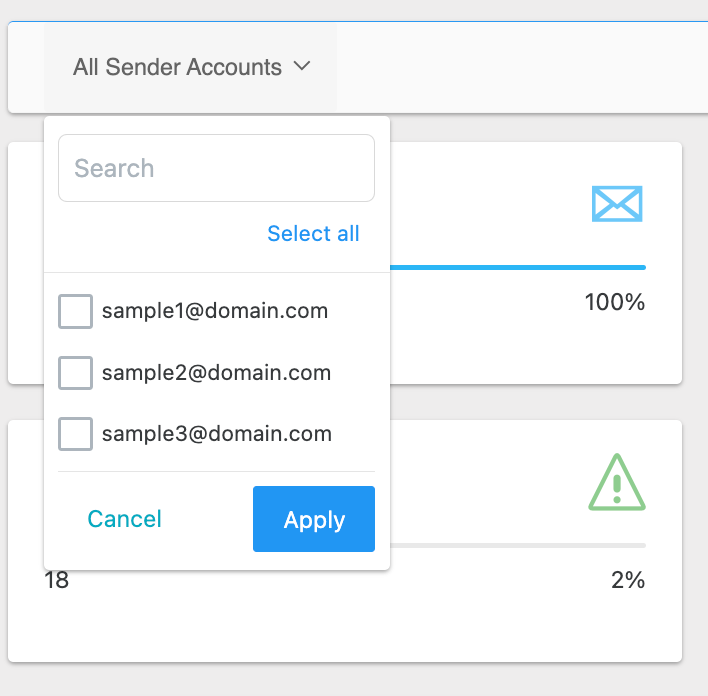This screenshot has height=696, width=708.
Task: Check the sample1@domain.com checkbox
Action: (x=75, y=311)
